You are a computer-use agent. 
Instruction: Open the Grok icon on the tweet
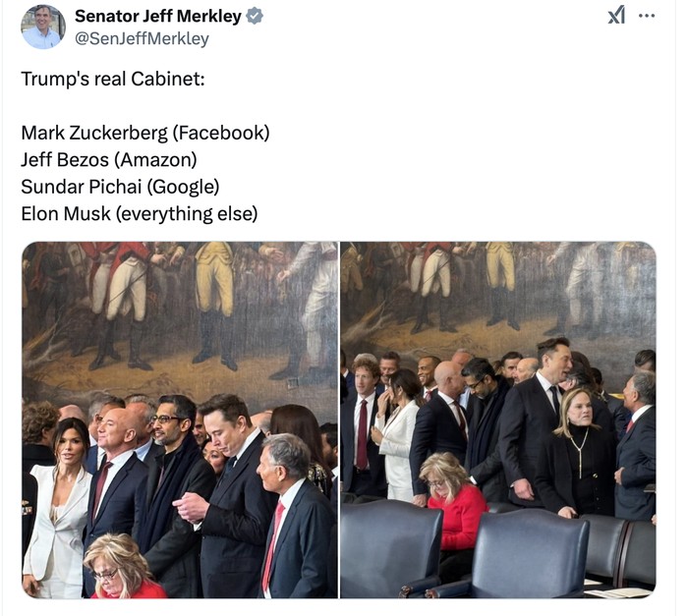(x=616, y=16)
